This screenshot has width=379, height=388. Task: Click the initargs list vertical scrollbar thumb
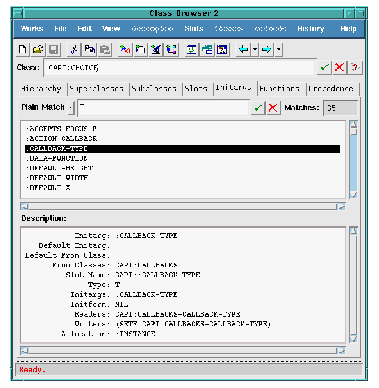tap(354, 132)
